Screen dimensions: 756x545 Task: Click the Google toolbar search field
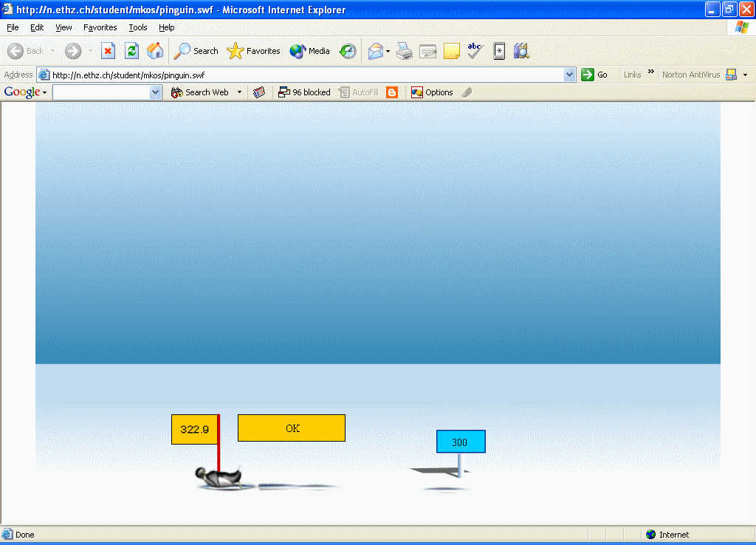click(x=101, y=92)
